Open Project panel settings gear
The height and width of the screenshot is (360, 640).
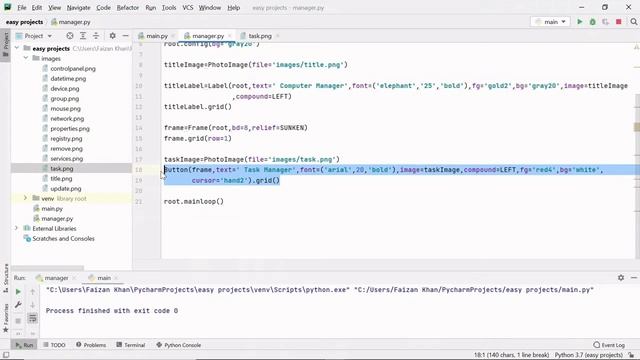click(112, 36)
